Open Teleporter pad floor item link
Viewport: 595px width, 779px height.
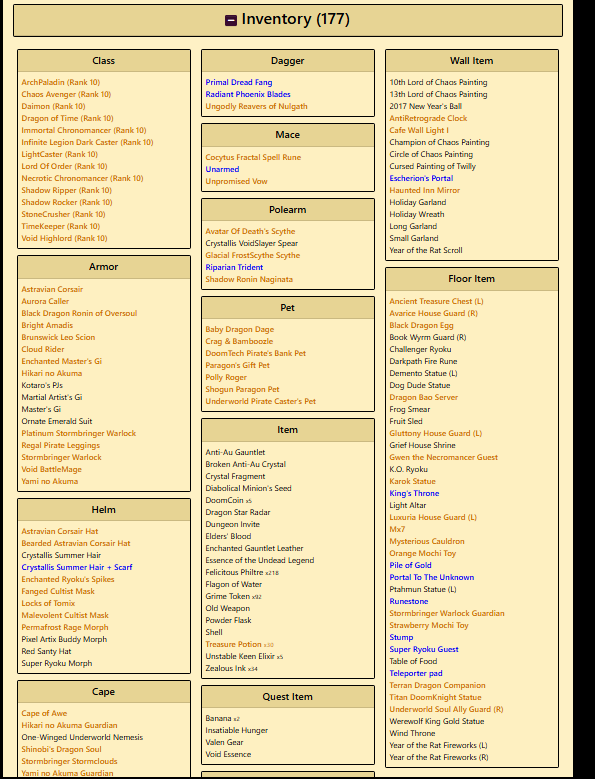tap(416, 674)
